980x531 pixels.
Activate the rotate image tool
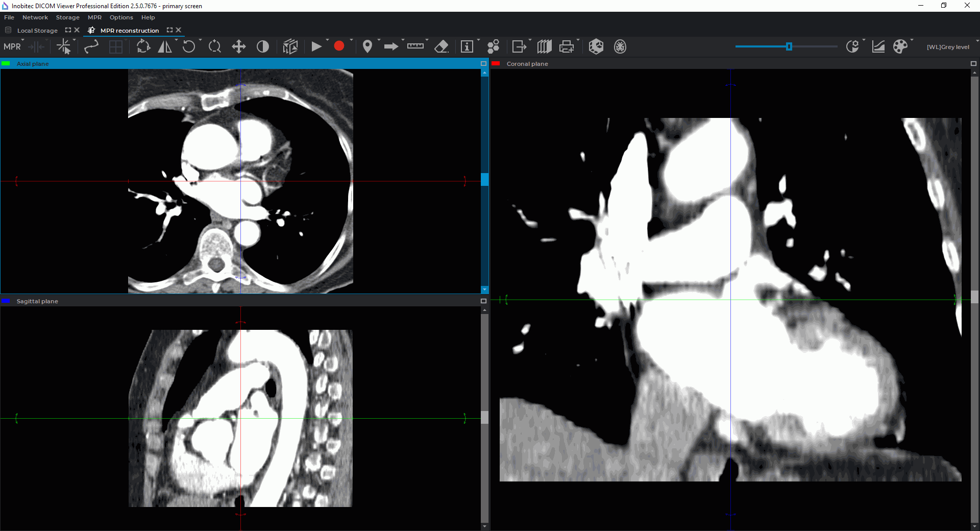click(143, 47)
